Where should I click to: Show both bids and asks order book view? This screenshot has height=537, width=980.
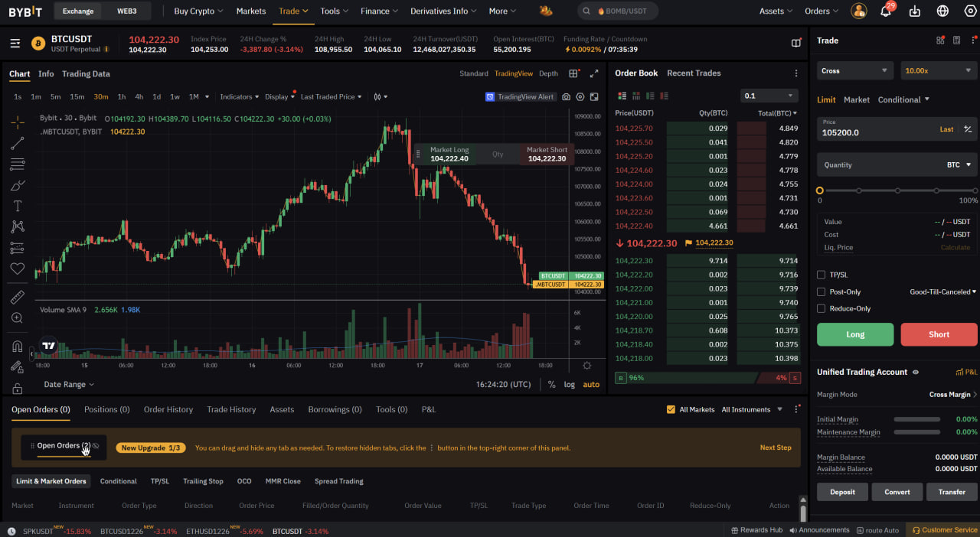(622, 96)
